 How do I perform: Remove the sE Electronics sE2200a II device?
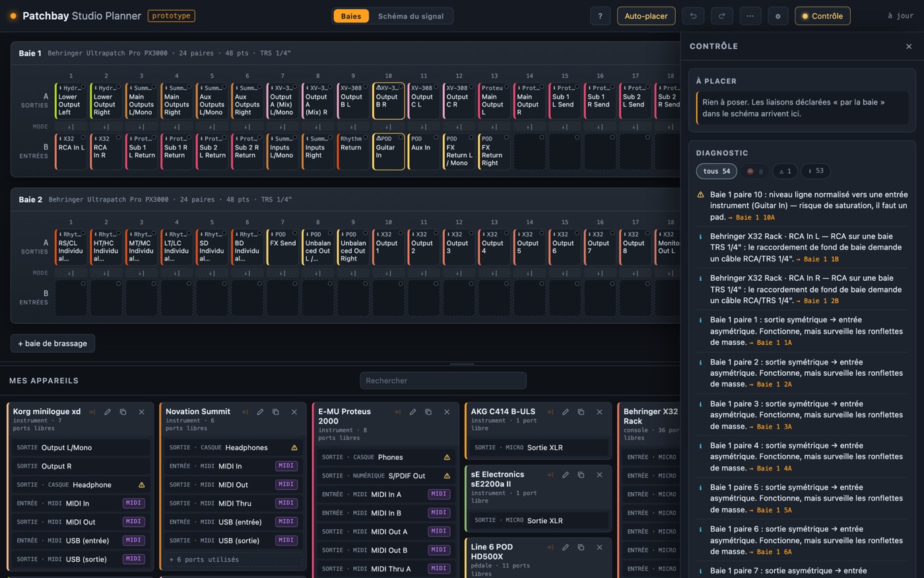click(x=599, y=474)
